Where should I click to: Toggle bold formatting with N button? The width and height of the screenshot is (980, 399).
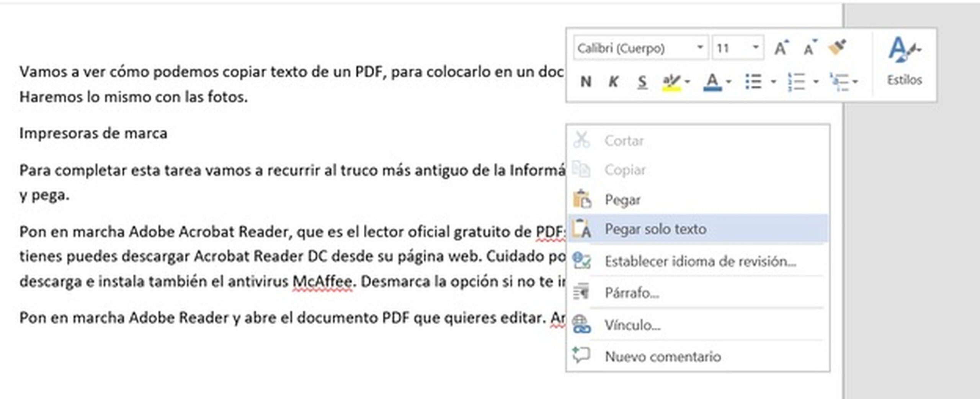click(x=586, y=82)
